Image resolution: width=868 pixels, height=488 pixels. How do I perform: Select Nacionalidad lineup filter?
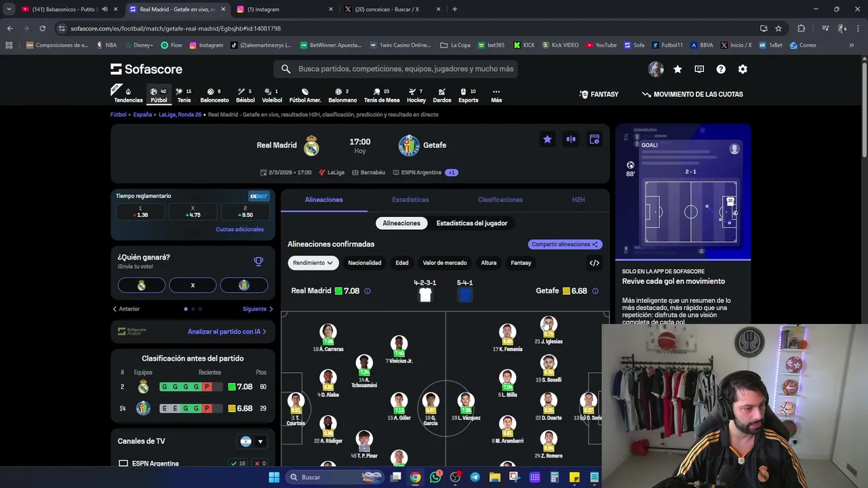pyautogui.click(x=365, y=263)
